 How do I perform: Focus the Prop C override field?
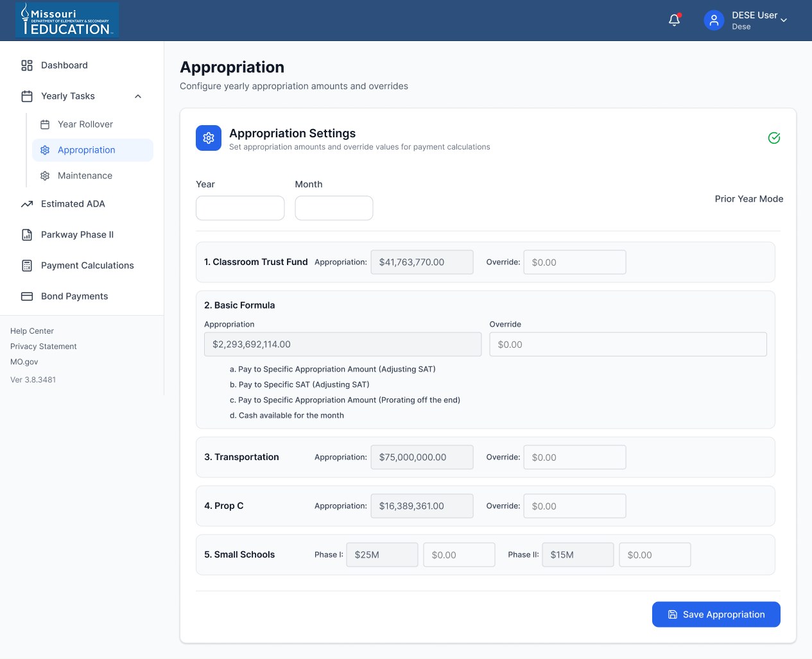(x=575, y=506)
